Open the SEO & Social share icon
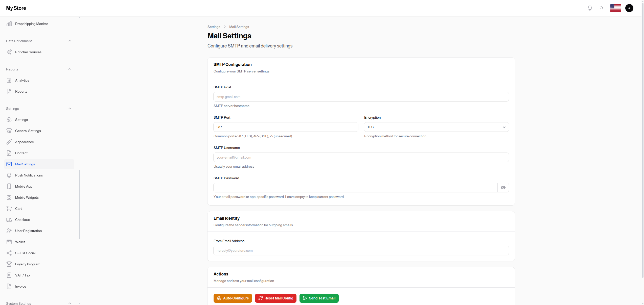 (9, 253)
